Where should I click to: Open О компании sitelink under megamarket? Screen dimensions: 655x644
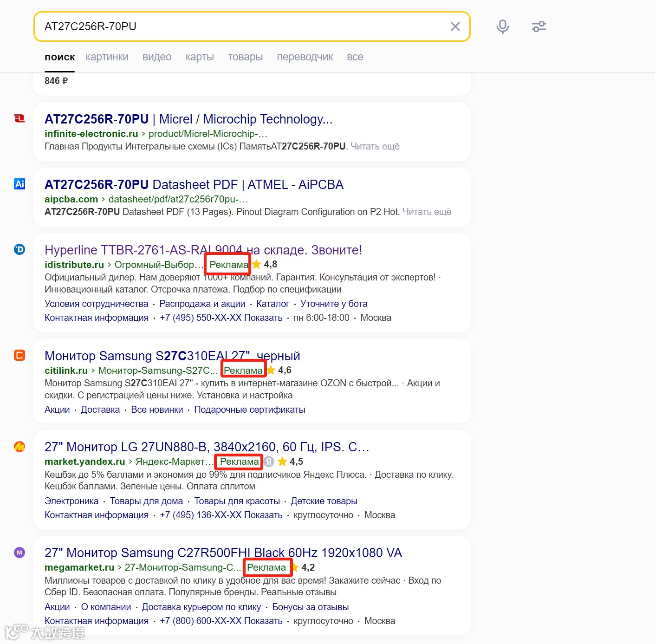click(x=106, y=607)
